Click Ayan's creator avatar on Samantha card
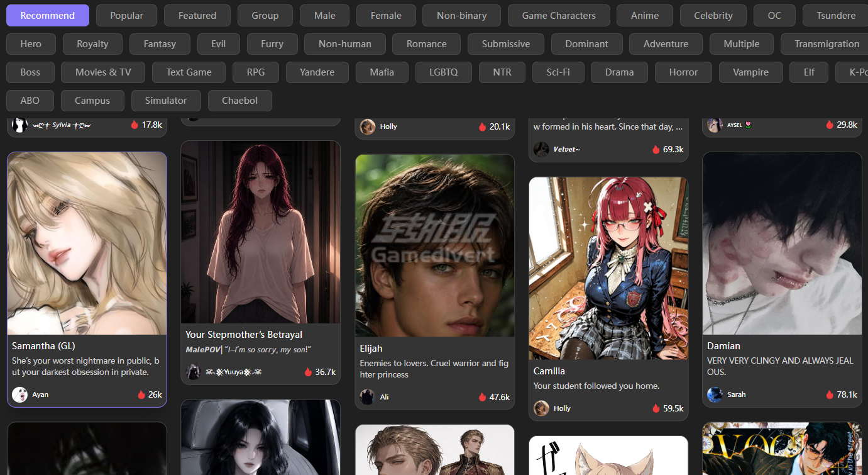Viewport: 868px width, 475px height. pos(20,394)
